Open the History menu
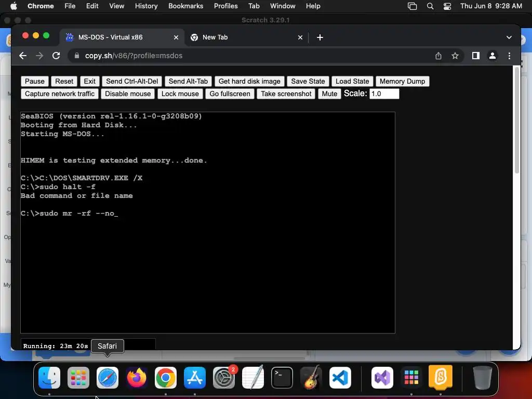 (x=146, y=6)
